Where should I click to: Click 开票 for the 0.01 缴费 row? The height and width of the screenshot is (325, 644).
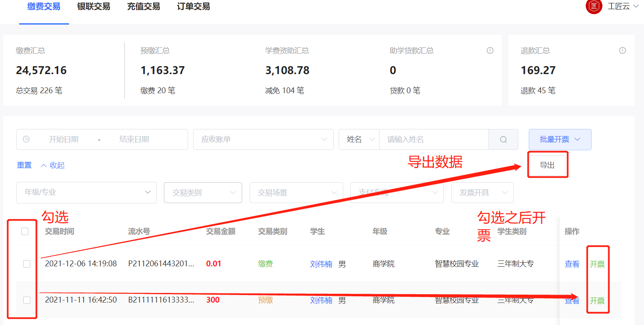click(597, 264)
